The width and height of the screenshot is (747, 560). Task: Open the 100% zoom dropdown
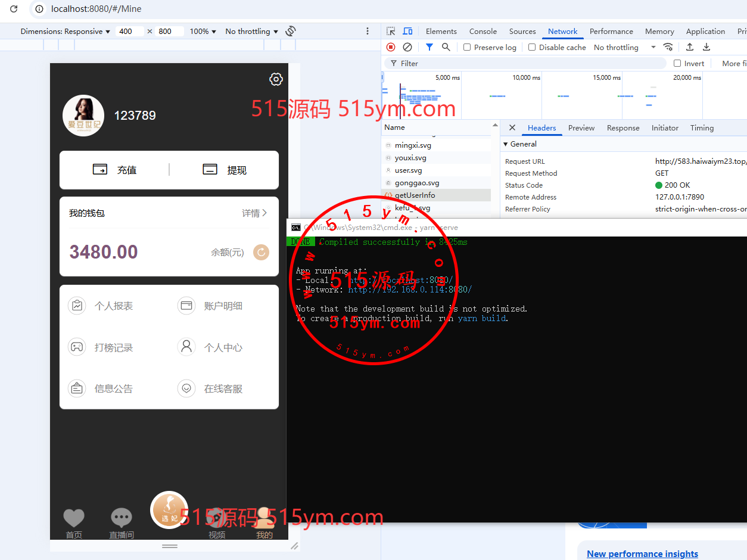pos(203,32)
